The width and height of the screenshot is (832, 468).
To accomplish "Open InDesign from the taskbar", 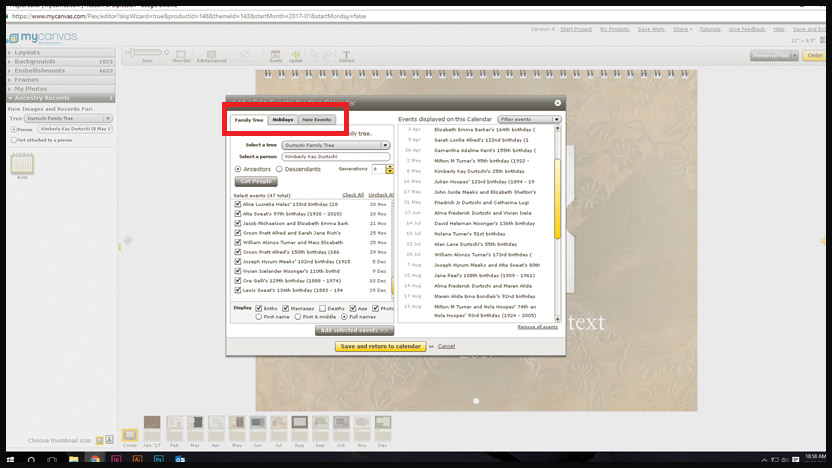I will click(116, 460).
